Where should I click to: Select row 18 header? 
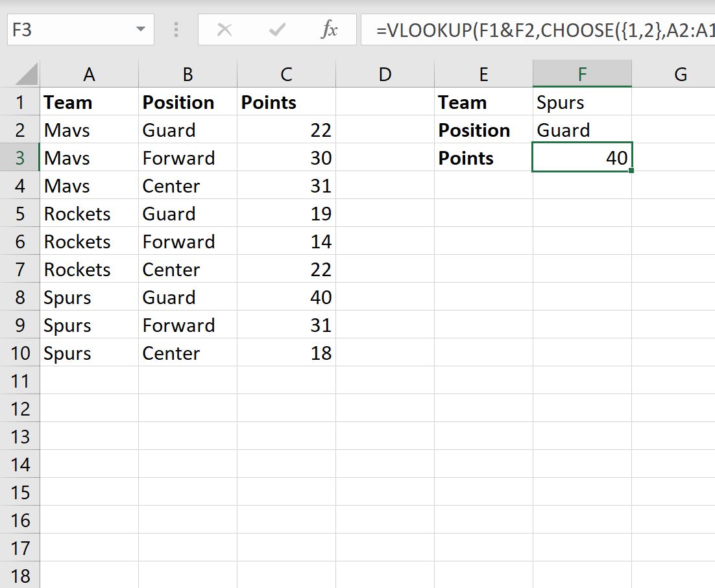click(x=19, y=576)
